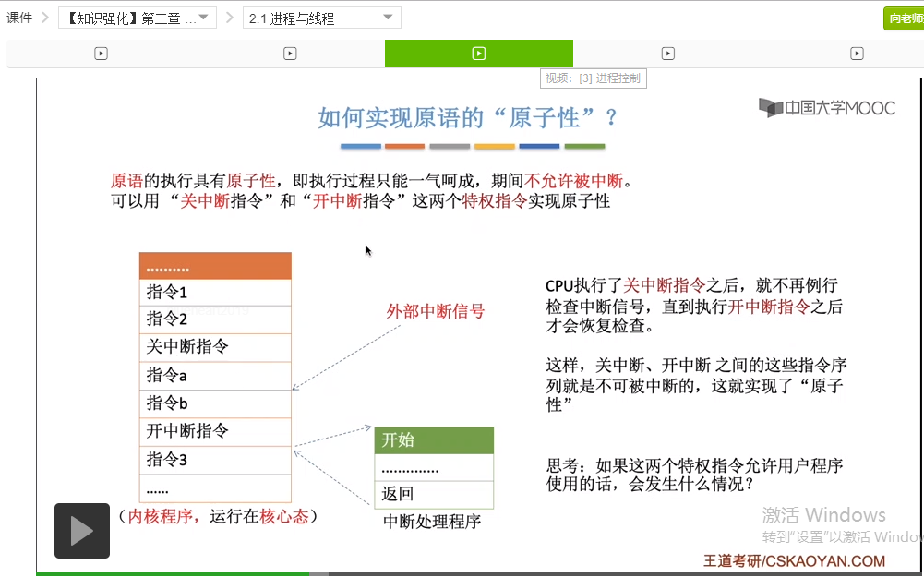Viewport: 924px width, 577px height.
Task: Click the green 开始 header cell
Action: [x=434, y=440]
